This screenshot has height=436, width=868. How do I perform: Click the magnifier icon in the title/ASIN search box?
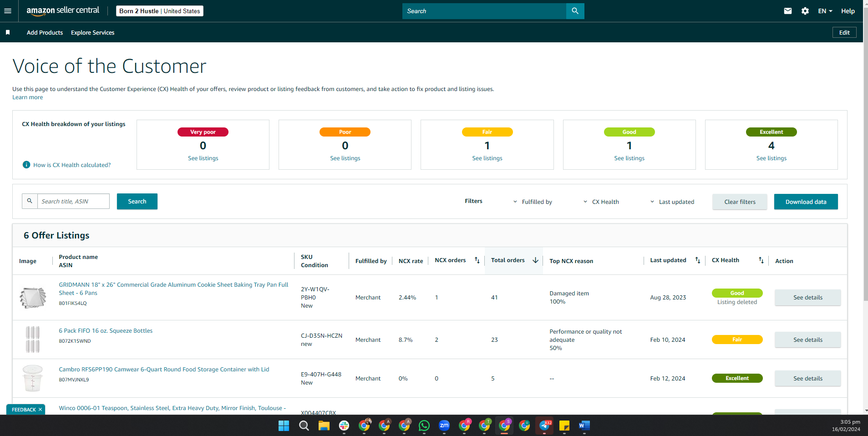30,201
